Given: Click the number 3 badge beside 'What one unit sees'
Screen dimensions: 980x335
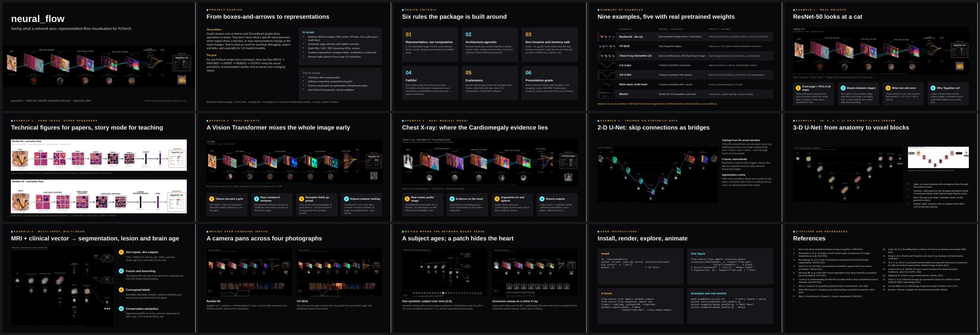Looking at the screenshot, I should tap(888, 88).
